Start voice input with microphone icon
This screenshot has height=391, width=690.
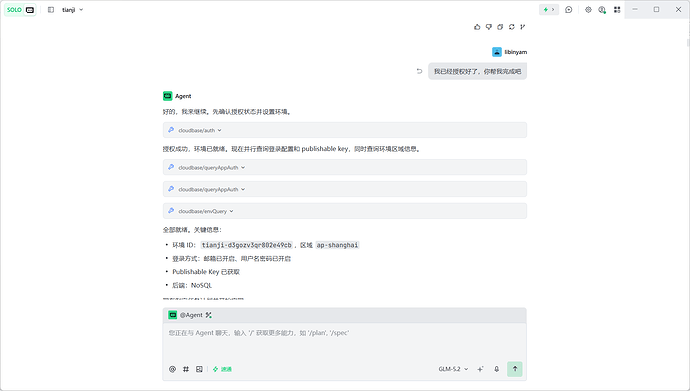point(496,369)
